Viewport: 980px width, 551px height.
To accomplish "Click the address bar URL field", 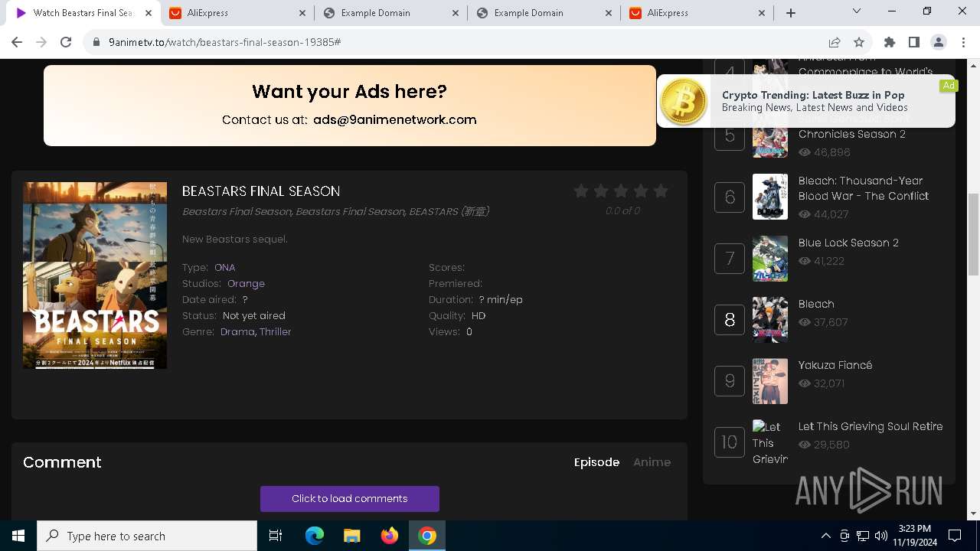I will point(459,42).
